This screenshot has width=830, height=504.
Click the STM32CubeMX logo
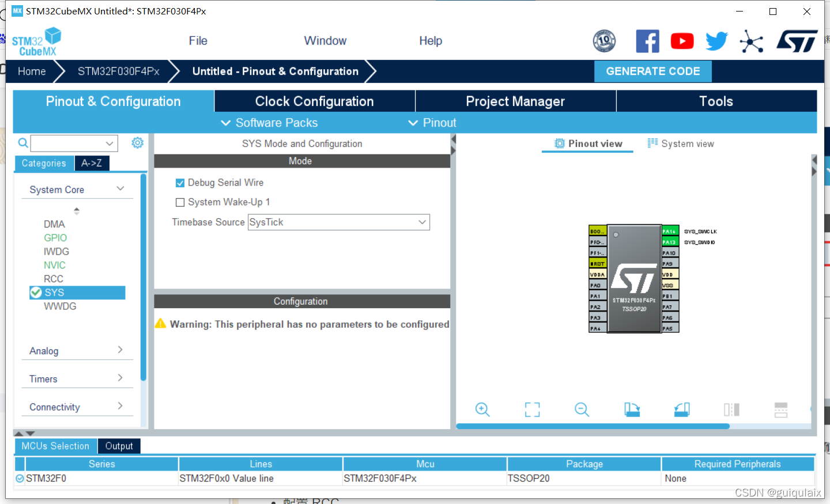(x=36, y=41)
